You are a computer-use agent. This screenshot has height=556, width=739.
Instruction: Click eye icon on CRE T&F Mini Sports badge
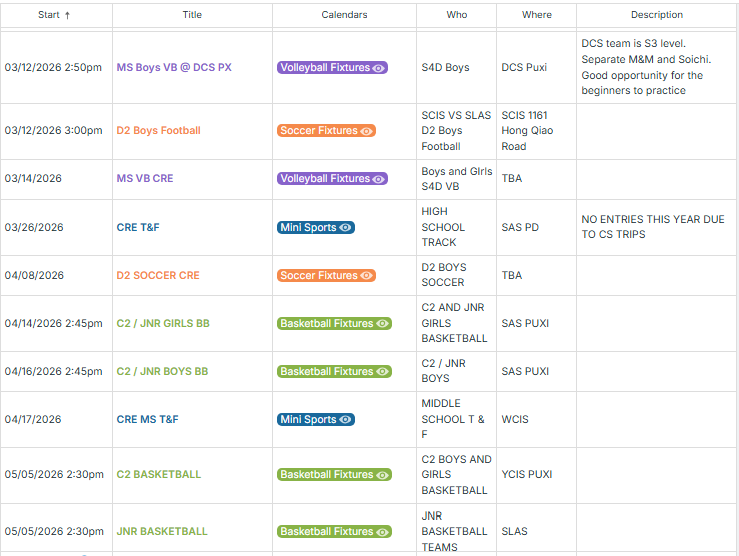345,228
